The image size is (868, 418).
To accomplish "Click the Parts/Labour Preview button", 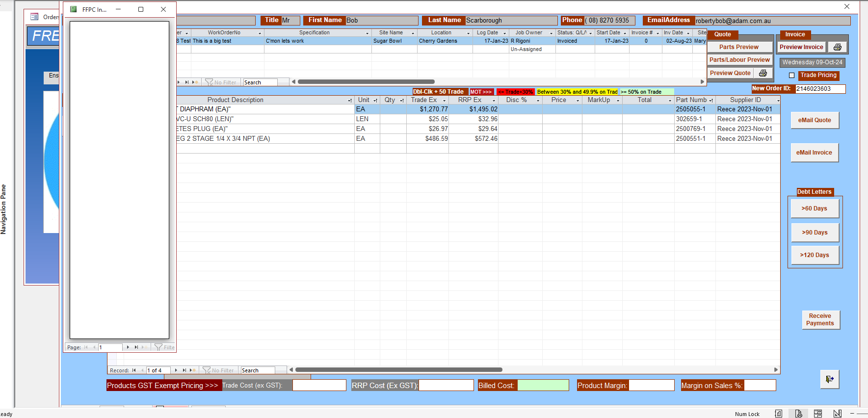I will (x=739, y=60).
